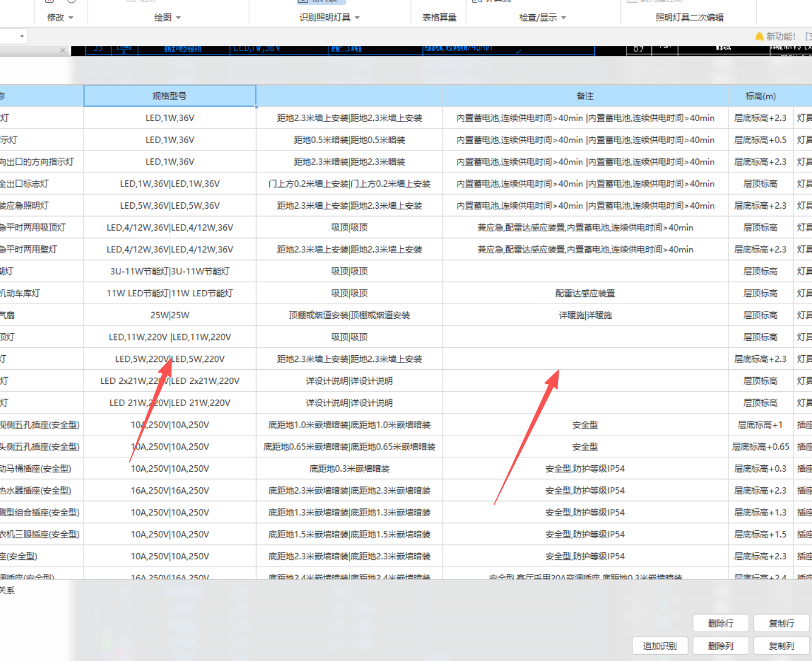This screenshot has height=661, width=812.
Task: Click the 复制列 button
Action: pos(781,646)
